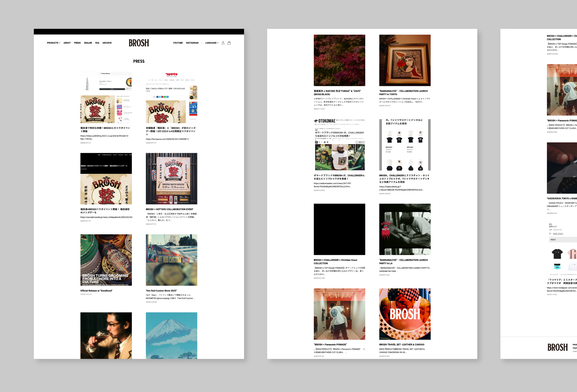Screen dimensions: 577x392
Task: Open BROSH × HOTTAYU COLLABORATION EVENT title
Action: click(x=169, y=209)
